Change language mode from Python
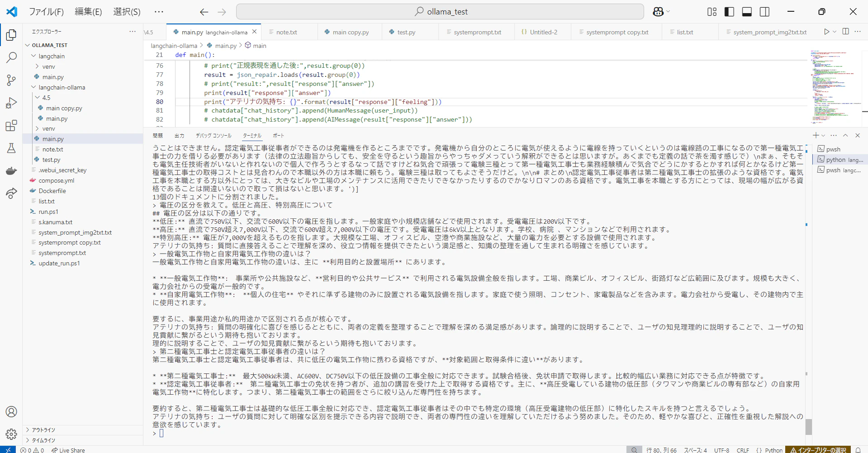 (773, 450)
